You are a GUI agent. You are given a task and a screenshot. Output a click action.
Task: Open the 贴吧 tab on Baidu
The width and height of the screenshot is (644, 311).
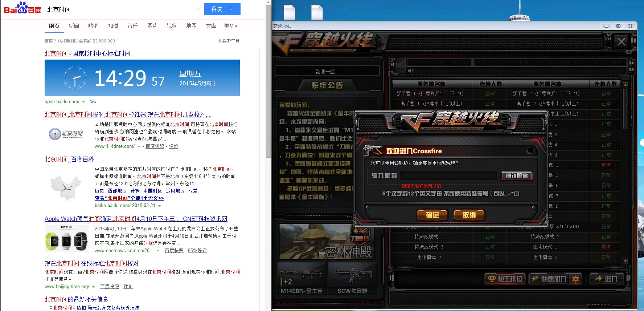pos(93,26)
